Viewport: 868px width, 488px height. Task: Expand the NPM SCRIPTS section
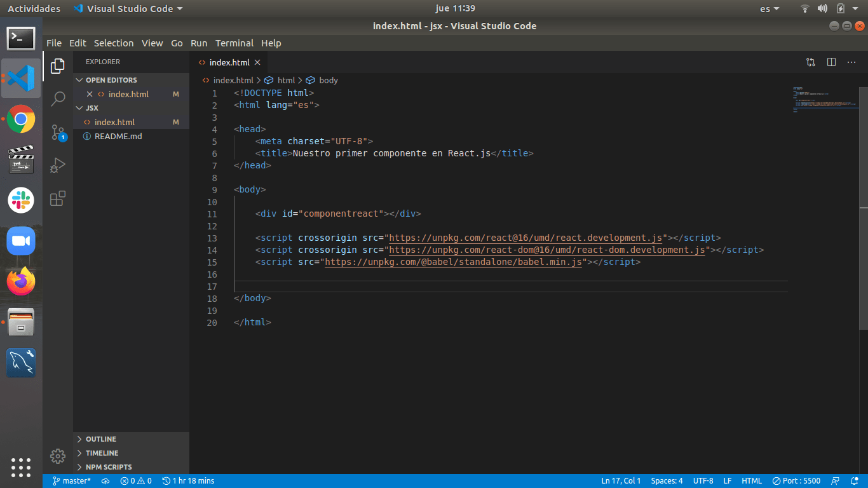[x=131, y=467]
